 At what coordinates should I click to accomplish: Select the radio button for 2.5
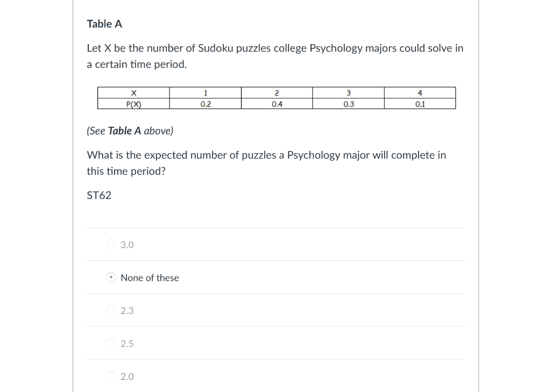110,343
